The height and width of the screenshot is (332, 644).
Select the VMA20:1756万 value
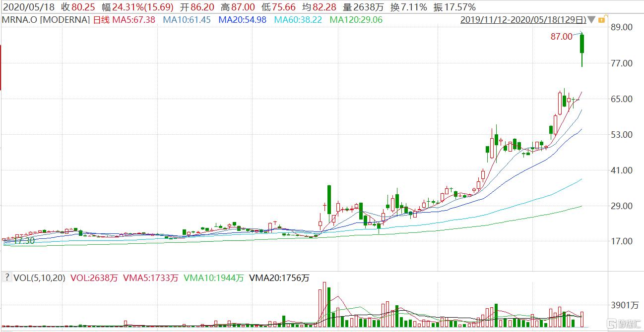[279, 278]
